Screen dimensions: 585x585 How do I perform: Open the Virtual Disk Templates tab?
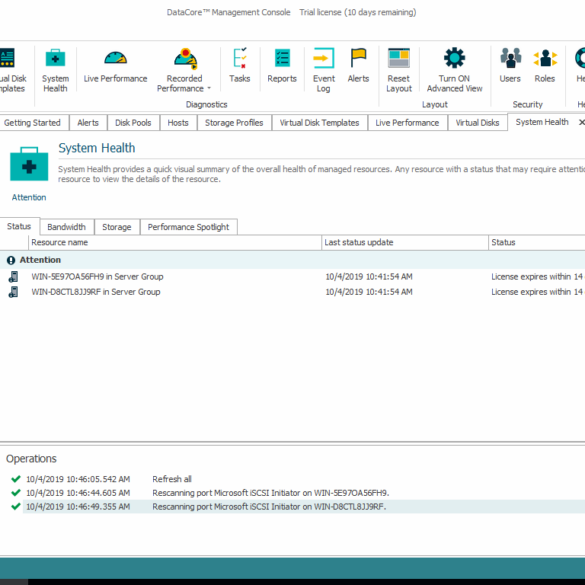319,123
